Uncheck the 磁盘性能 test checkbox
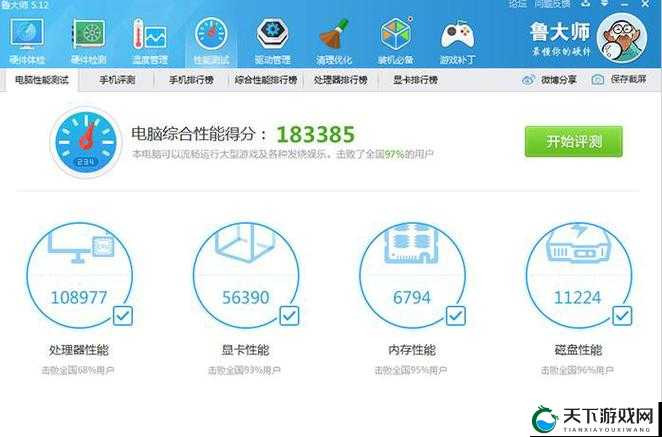Screen dimensions: 662x437 [622, 315]
